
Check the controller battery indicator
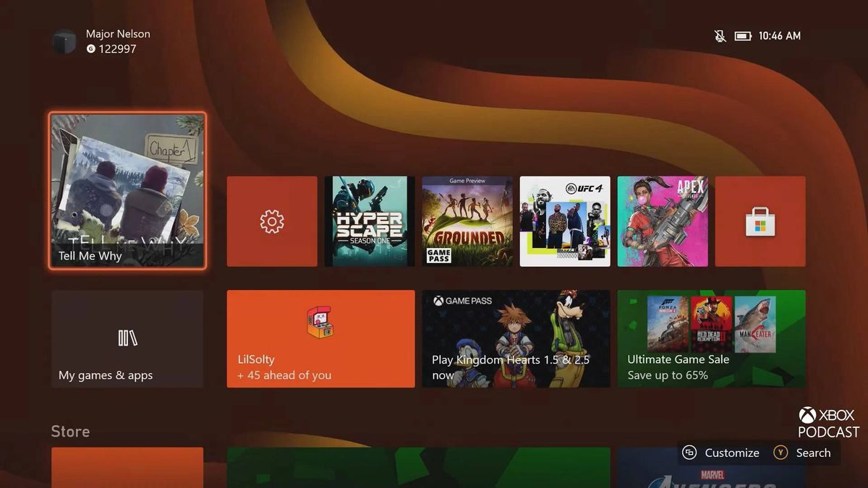tap(743, 35)
